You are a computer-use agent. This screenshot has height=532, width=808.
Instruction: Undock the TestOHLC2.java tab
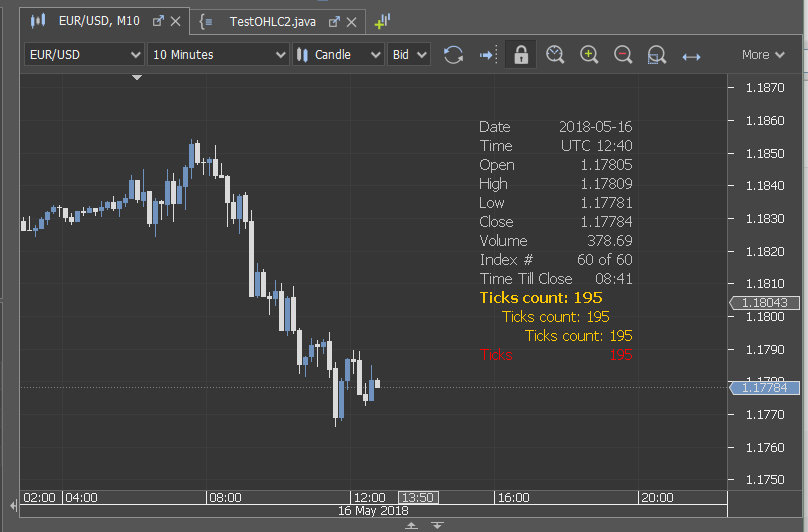tap(334, 22)
